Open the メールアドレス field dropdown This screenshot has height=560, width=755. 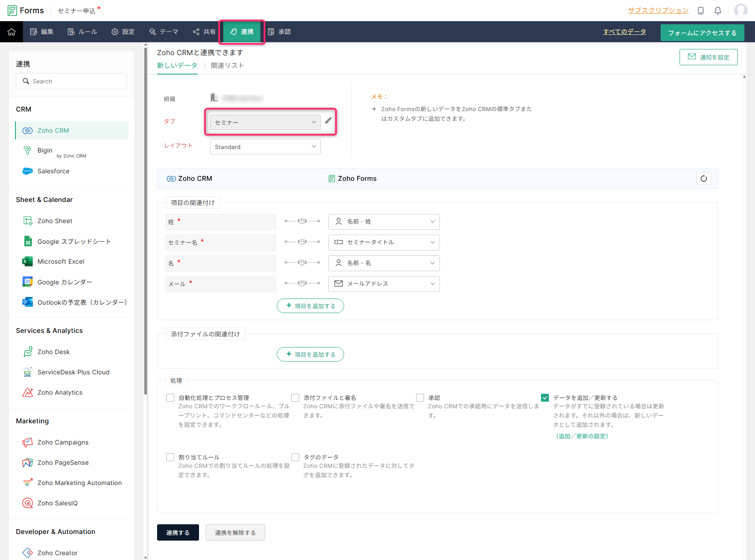click(x=384, y=284)
